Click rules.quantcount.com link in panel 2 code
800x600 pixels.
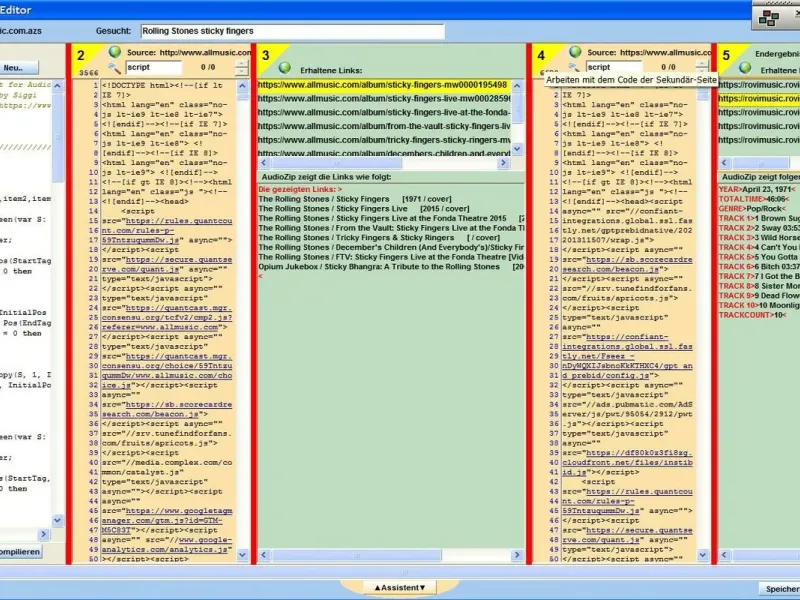[167, 231]
